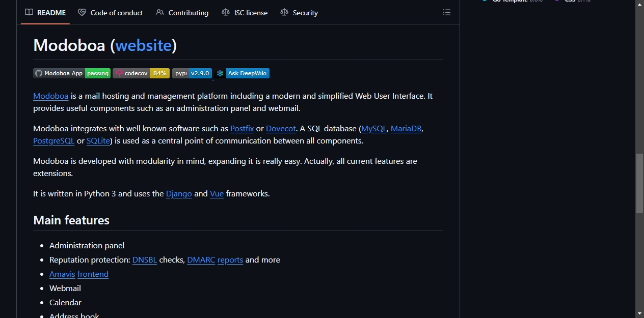Click the Main features heading
Screen dimensions: 644x318
71,220
